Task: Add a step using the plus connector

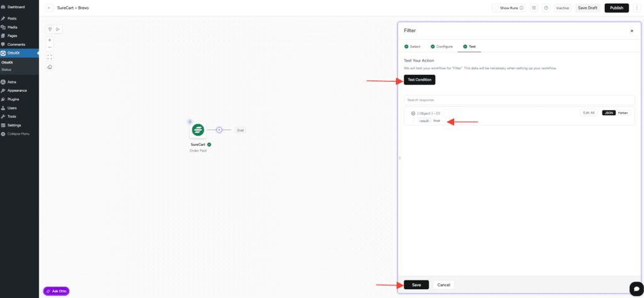Action: pyautogui.click(x=219, y=130)
